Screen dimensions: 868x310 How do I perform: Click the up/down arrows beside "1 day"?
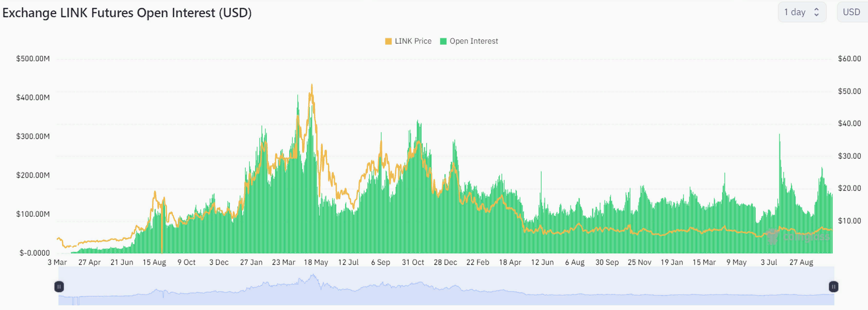pos(817,12)
